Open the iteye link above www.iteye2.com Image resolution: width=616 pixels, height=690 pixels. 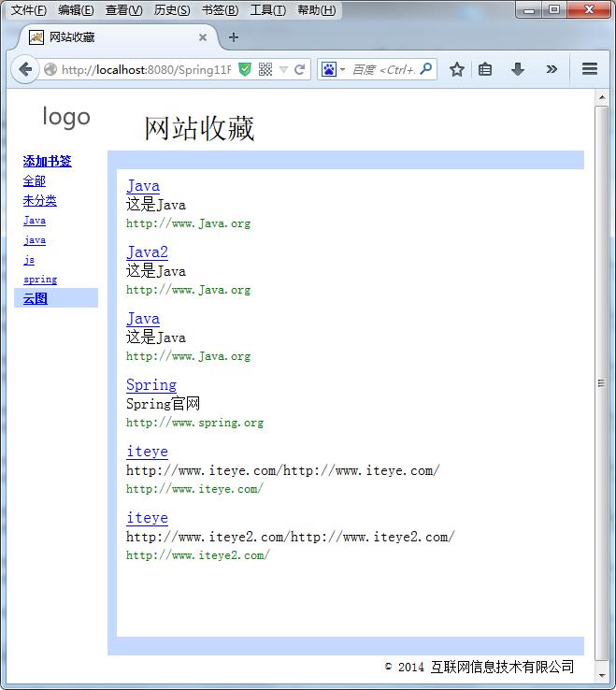click(147, 518)
